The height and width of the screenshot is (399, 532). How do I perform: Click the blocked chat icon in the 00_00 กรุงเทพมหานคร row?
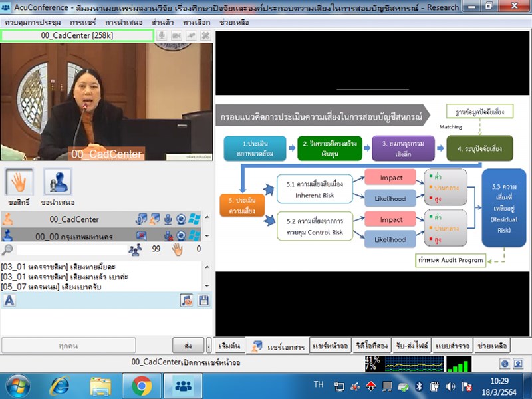pyautogui.click(x=141, y=235)
